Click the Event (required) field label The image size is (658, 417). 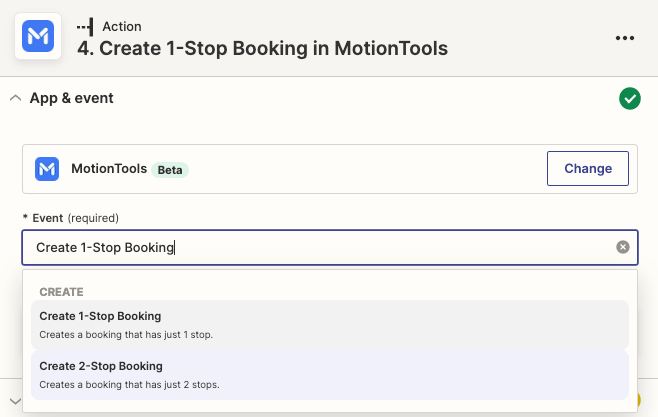coord(71,218)
